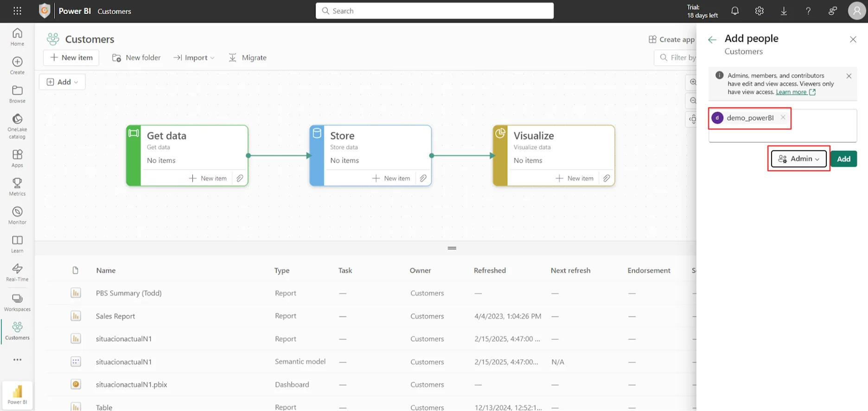Click the panel resize handle above the list
The height and width of the screenshot is (411, 868).
pyautogui.click(x=452, y=248)
